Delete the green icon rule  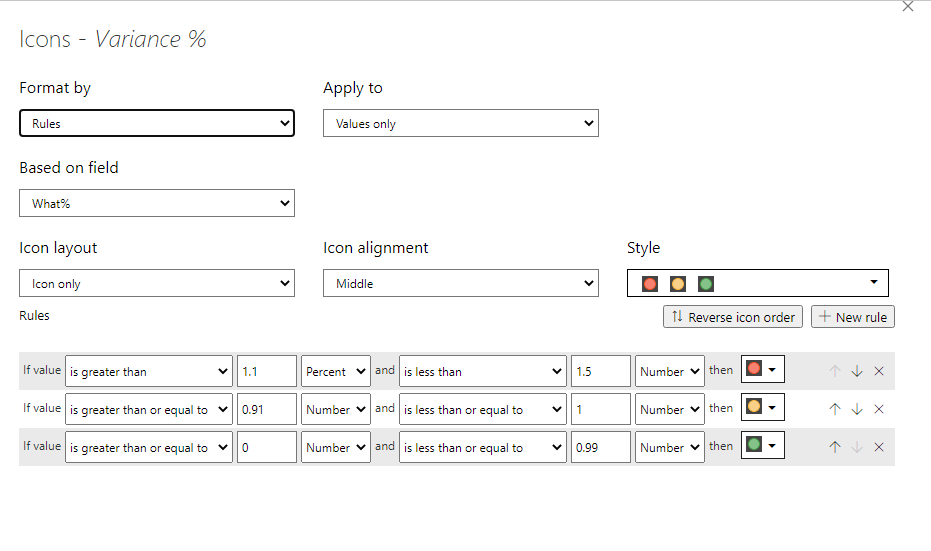pyautogui.click(x=879, y=447)
